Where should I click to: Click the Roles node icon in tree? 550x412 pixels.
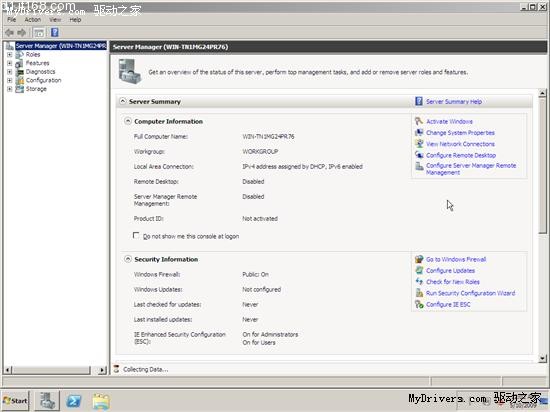click(x=20, y=54)
